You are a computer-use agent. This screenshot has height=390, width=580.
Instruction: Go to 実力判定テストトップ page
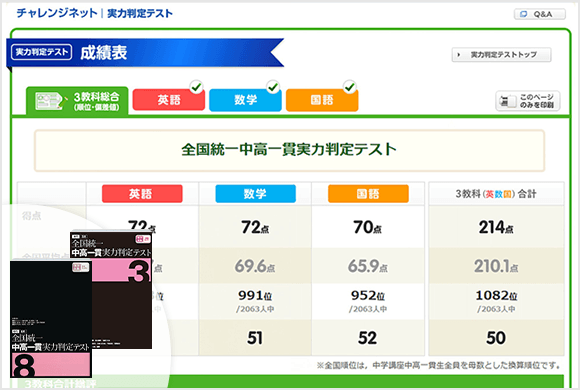(501, 55)
